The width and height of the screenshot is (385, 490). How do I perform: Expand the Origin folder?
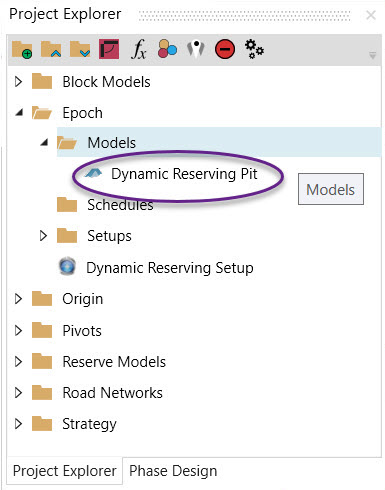pos(18,299)
